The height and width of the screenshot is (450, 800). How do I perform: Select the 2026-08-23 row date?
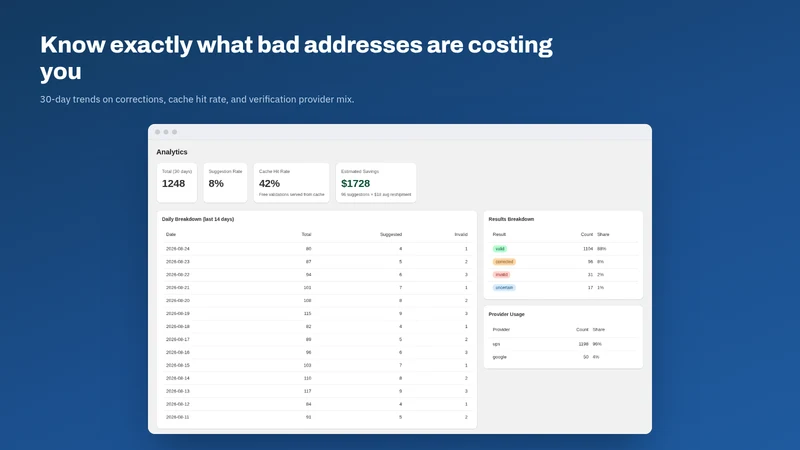pos(178,262)
